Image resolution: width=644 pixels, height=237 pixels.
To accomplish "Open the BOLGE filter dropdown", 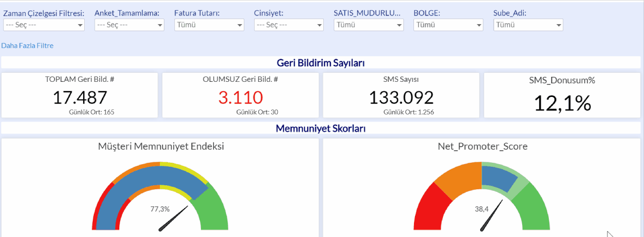I will coord(449,25).
